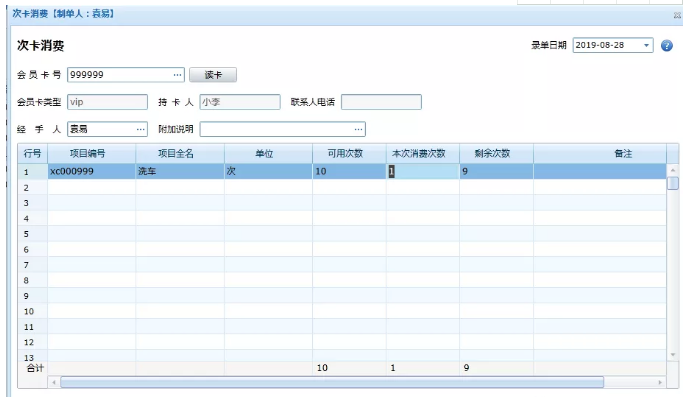This screenshot has width=690, height=397.
Task: Click the 备注 column header
Action: (600, 154)
